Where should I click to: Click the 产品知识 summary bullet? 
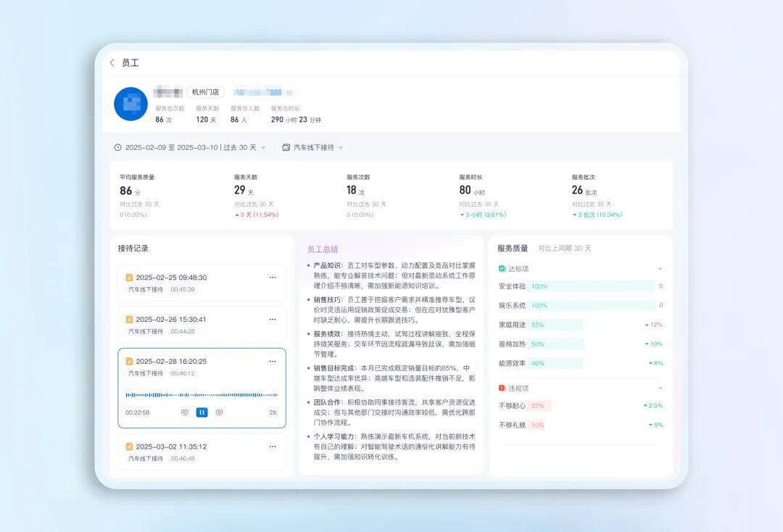392,276
